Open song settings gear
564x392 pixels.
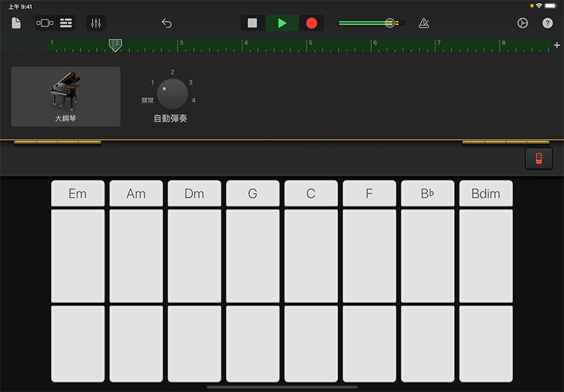(523, 23)
